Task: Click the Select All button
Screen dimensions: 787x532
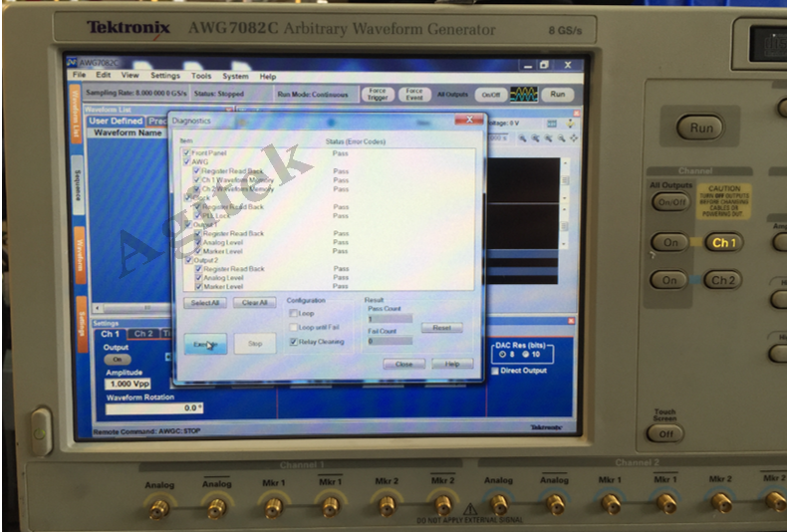Action: (205, 303)
